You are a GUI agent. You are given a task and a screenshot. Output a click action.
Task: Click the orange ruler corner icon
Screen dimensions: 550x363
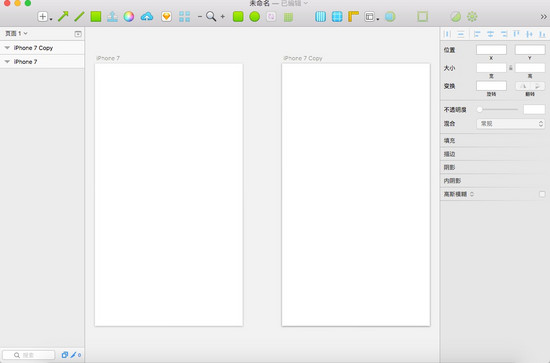pyautogui.click(x=353, y=16)
